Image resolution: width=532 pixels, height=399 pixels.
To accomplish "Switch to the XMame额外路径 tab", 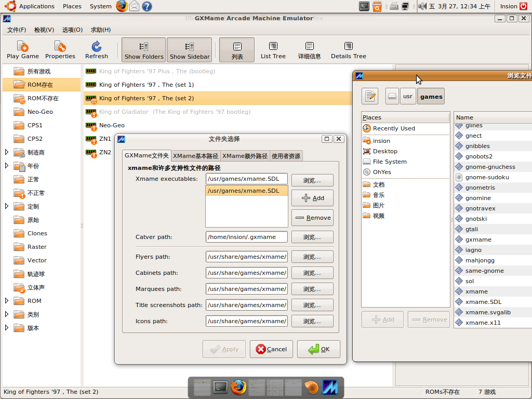I will (x=245, y=156).
